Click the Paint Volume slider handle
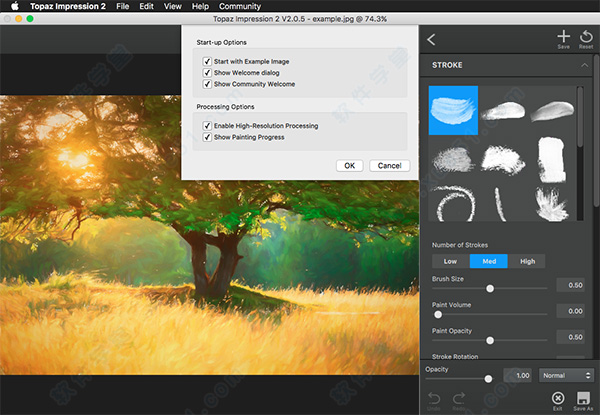This screenshot has width=600, height=415. pyautogui.click(x=438, y=314)
